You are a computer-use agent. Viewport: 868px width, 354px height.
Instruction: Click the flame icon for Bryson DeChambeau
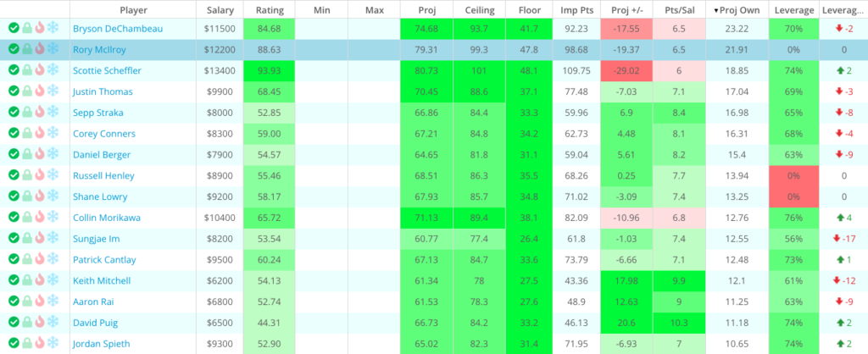tap(39, 28)
